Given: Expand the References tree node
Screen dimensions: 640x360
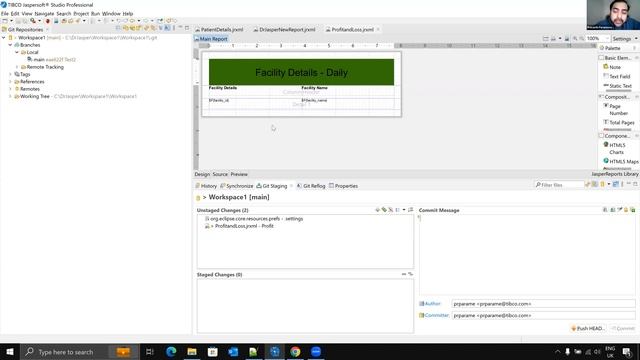Looking at the screenshot, I should [x=10, y=82].
